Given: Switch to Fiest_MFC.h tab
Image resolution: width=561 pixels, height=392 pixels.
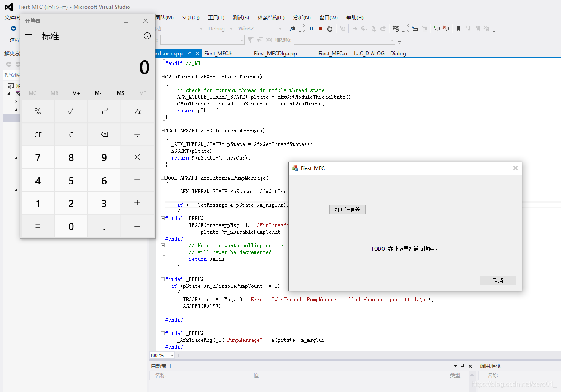Looking at the screenshot, I should pyautogui.click(x=218, y=54).
